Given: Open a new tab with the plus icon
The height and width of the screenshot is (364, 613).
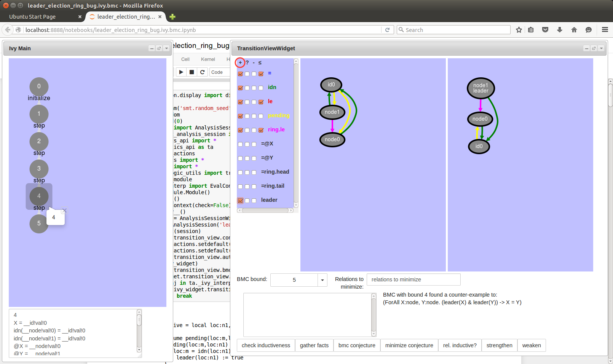Looking at the screenshot, I should click(172, 17).
